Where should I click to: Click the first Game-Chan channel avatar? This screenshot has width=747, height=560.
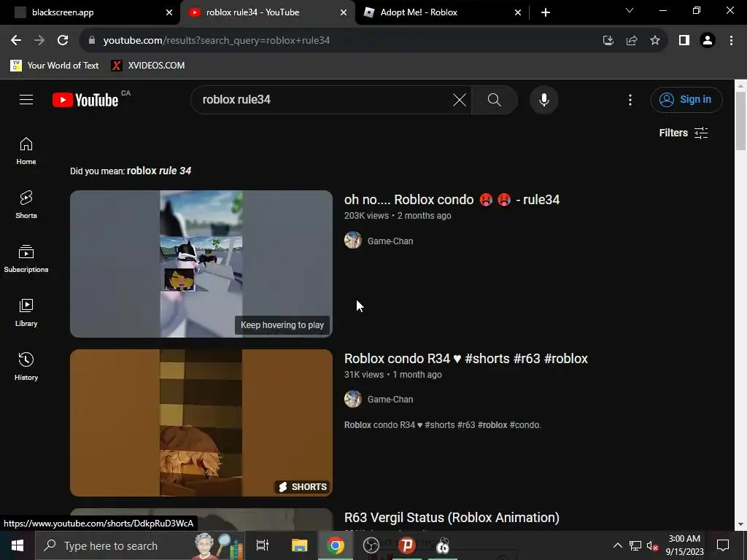[x=353, y=241]
